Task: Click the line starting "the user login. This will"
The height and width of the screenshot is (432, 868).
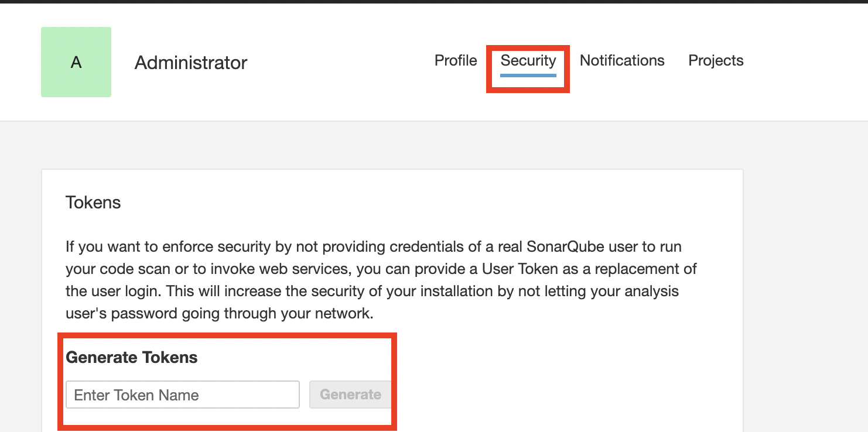Action: (x=372, y=291)
